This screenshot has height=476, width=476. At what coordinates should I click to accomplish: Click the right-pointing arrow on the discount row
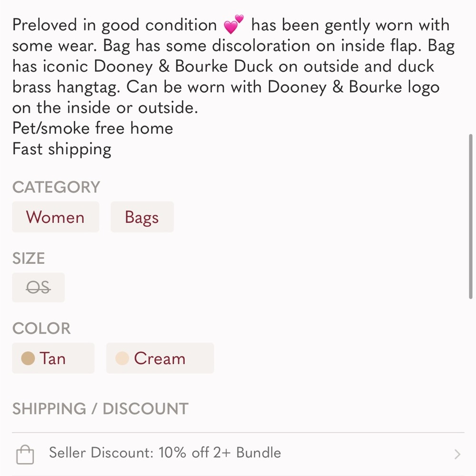pyautogui.click(x=456, y=454)
